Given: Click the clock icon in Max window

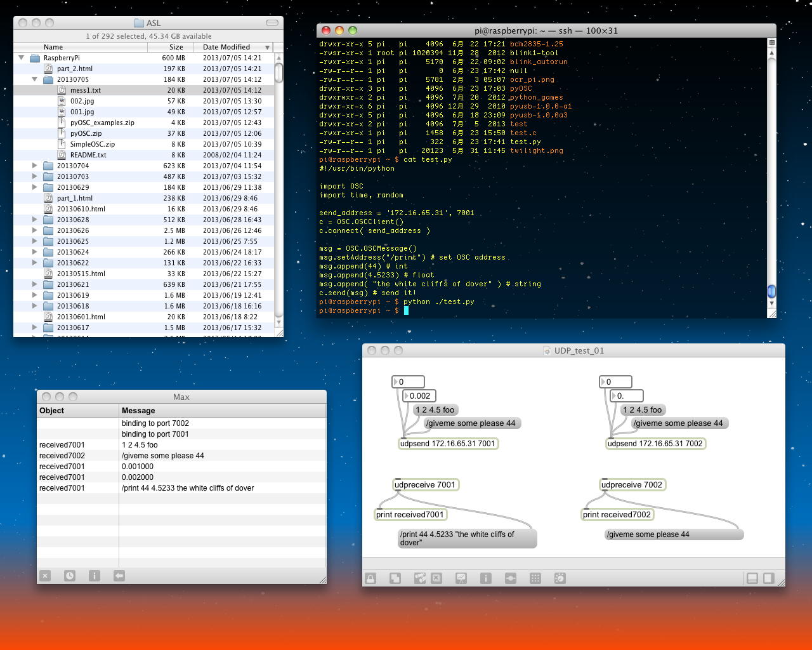Looking at the screenshot, I should click(x=70, y=576).
